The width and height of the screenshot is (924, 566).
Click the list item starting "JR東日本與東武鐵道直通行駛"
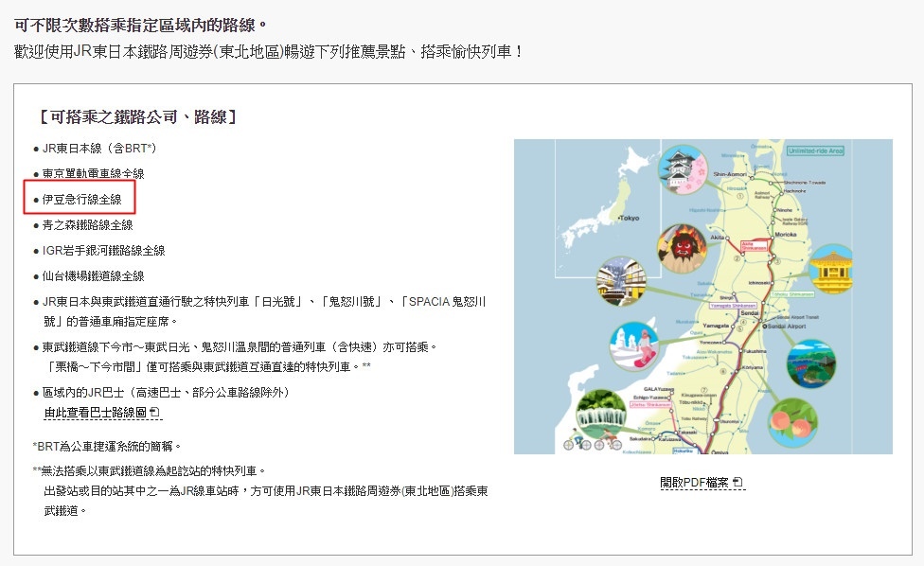[x=264, y=311]
